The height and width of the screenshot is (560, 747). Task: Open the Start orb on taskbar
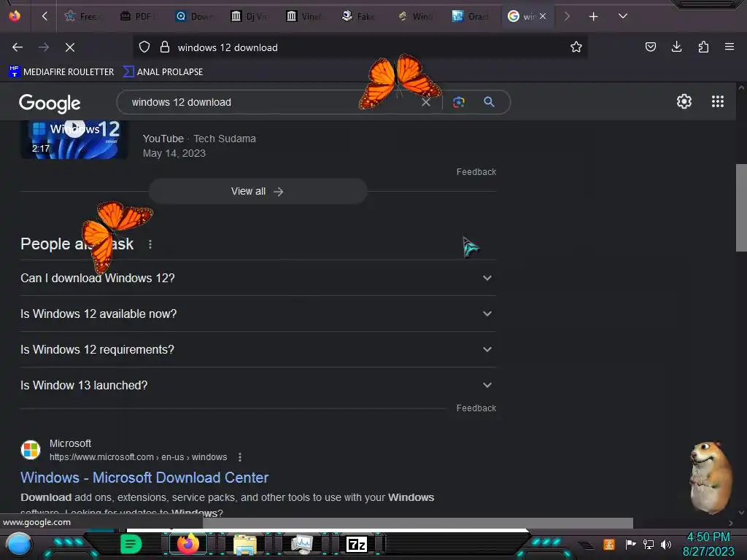tap(18, 544)
